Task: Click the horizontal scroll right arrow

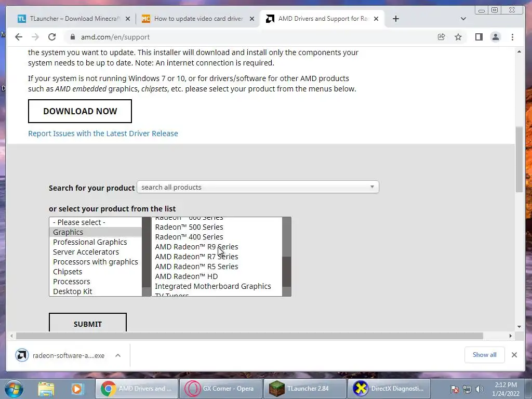Action: tap(510, 336)
